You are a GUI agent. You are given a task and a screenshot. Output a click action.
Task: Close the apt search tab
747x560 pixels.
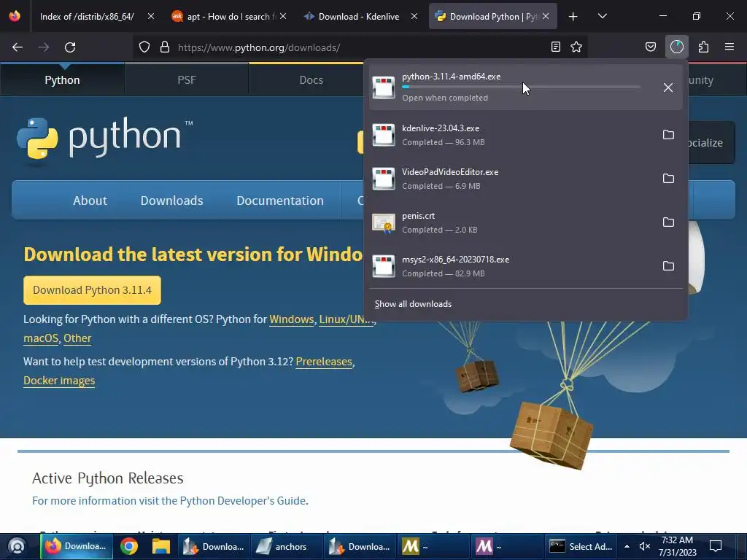click(283, 16)
